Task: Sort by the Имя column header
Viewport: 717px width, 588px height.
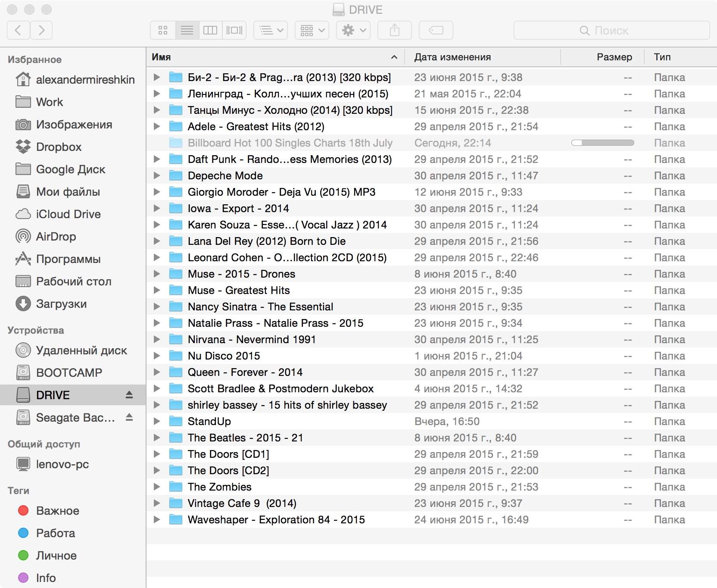Action: [x=276, y=57]
